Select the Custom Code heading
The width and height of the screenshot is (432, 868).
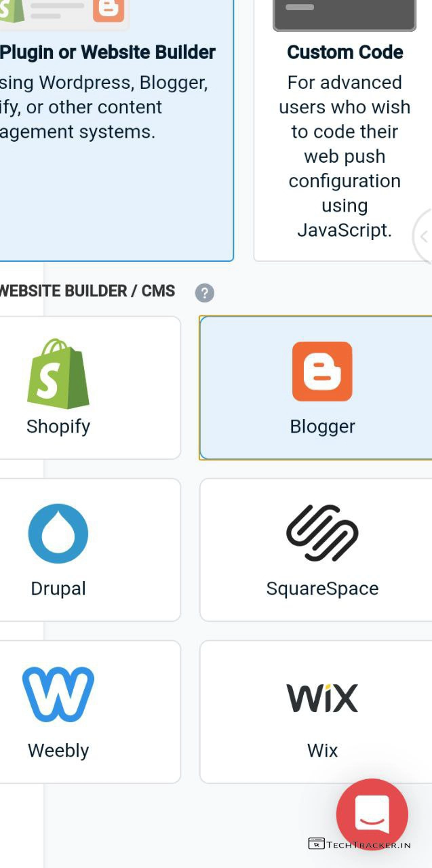[x=345, y=52]
